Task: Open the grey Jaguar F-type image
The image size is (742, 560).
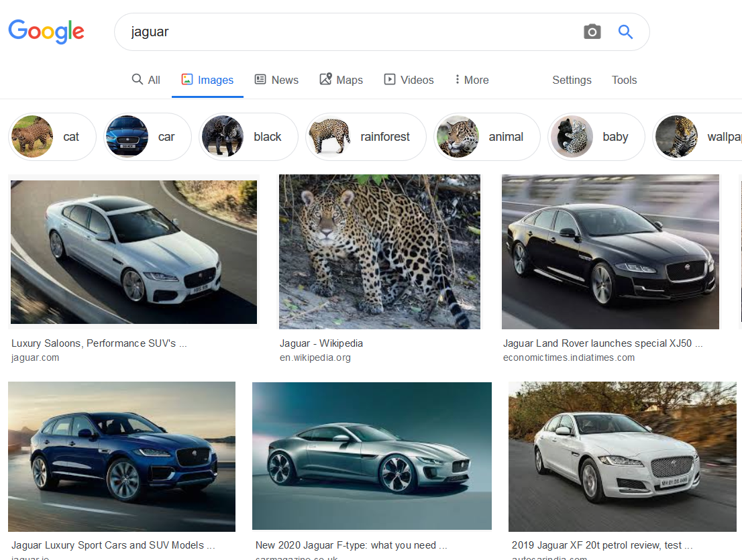Action: click(x=372, y=456)
